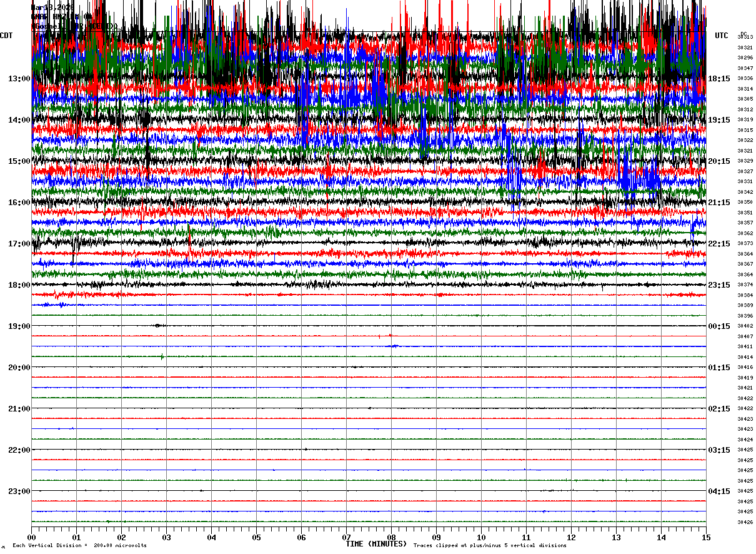This screenshot has width=756, height=554.
Task: Click the 19:00 CDT time label
Action: [x=19, y=326]
